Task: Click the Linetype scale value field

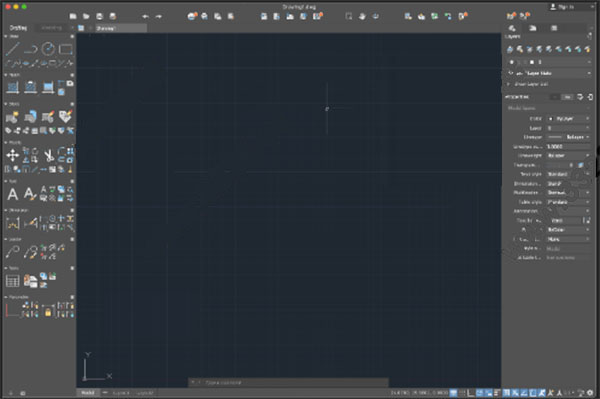Action: (568, 146)
